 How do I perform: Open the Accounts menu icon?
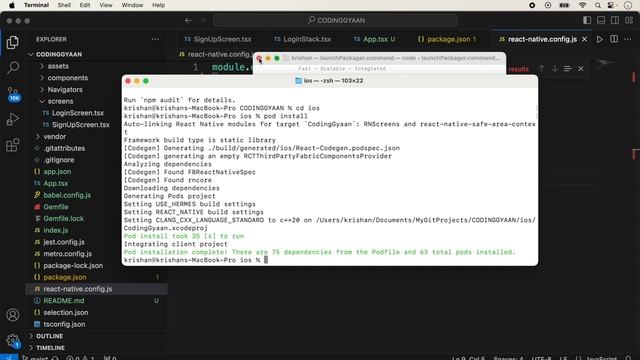13,315
